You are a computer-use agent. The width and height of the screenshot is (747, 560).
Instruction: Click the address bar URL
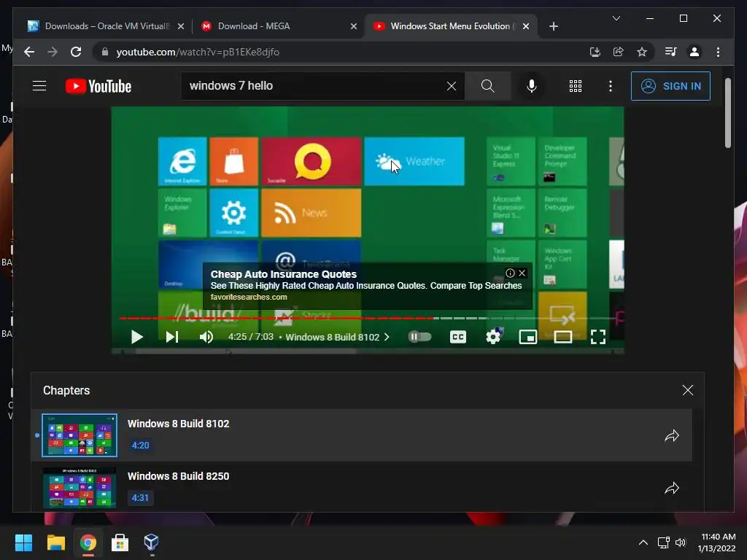click(198, 52)
